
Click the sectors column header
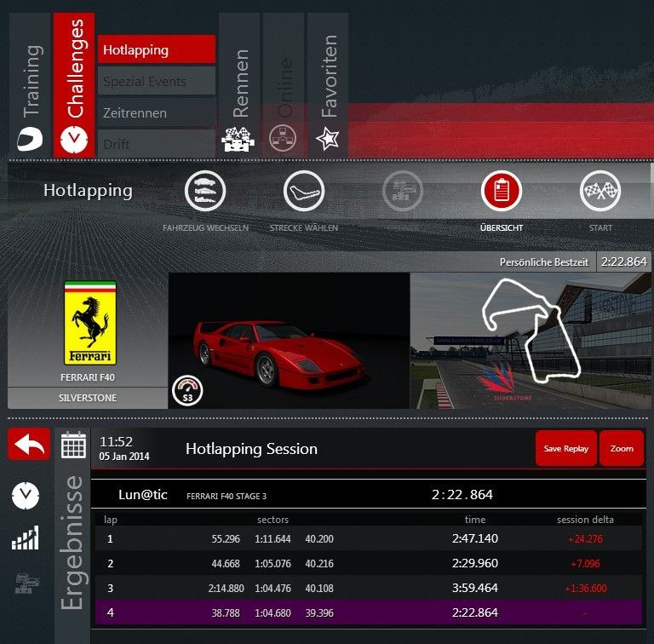(272, 520)
